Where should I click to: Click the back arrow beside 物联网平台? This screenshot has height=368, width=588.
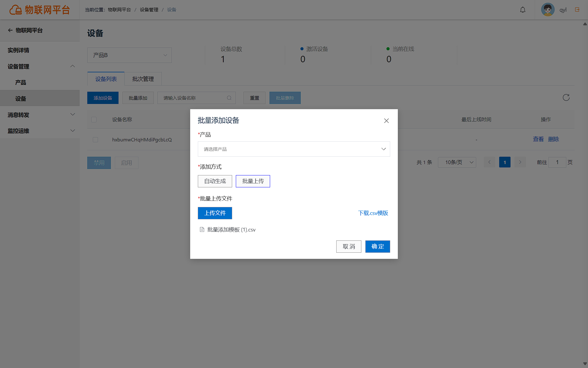10,30
